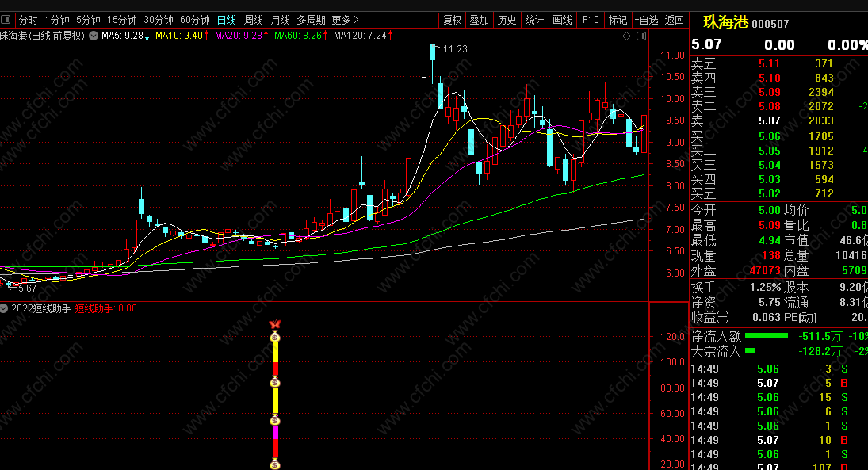The image size is (868, 470).
Task: Click the 5.67 low price marker
Action: pyautogui.click(x=27, y=288)
